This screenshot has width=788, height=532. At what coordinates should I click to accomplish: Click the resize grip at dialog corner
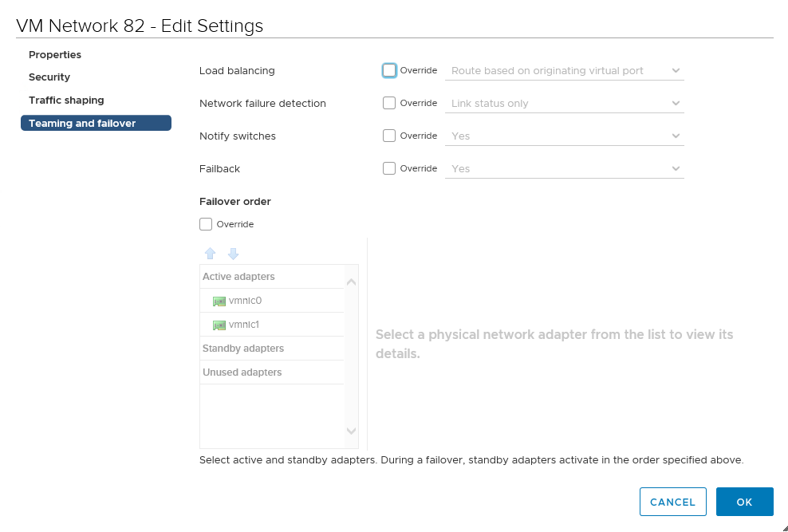coord(785,528)
